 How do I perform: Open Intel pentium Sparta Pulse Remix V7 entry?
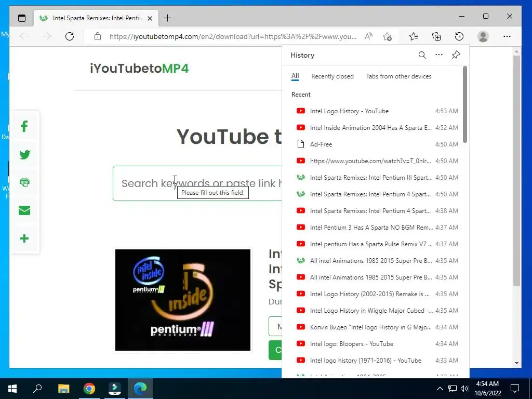pyautogui.click(x=375, y=244)
